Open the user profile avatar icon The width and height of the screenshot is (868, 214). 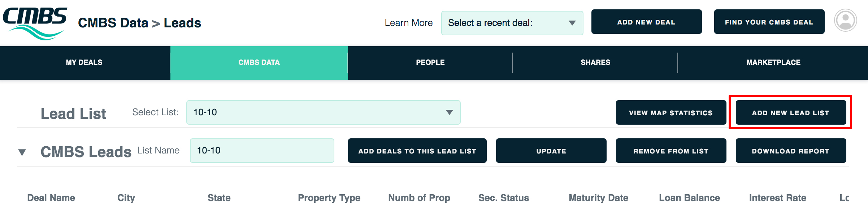tap(845, 21)
